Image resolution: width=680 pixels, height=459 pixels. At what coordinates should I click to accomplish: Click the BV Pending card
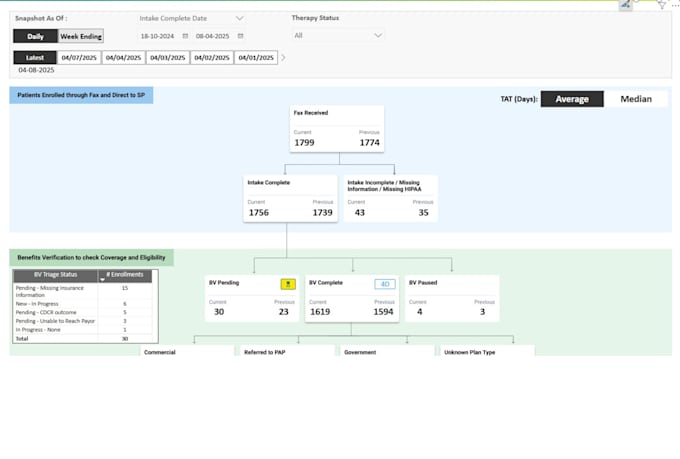pyautogui.click(x=252, y=298)
